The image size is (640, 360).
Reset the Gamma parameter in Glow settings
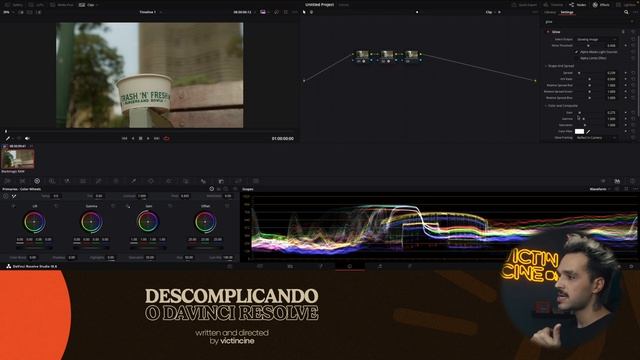tap(633, 119)
